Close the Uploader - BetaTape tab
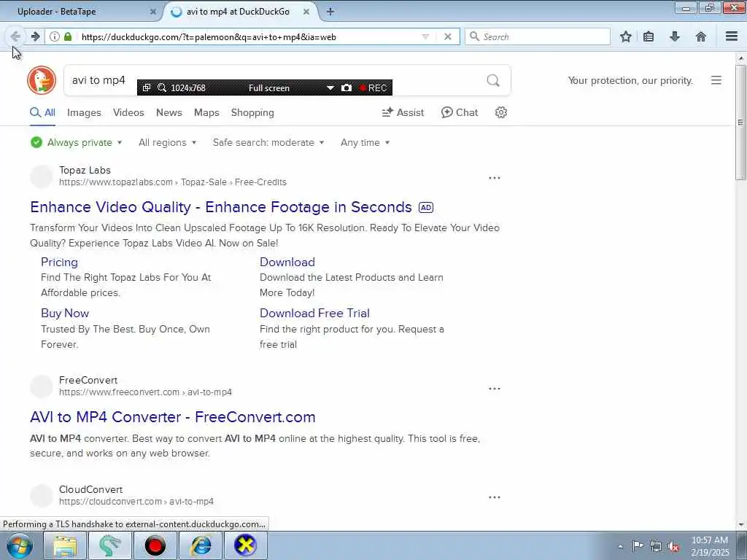747x560 pixels. pyautogui.click(x=153, y=12)
